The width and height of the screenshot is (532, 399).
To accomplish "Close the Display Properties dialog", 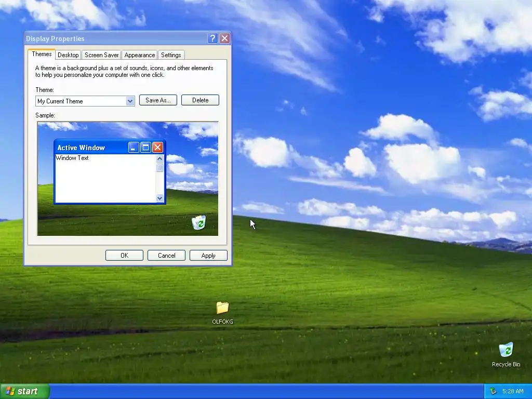I will pyautogui.click(x=224, y=38).
